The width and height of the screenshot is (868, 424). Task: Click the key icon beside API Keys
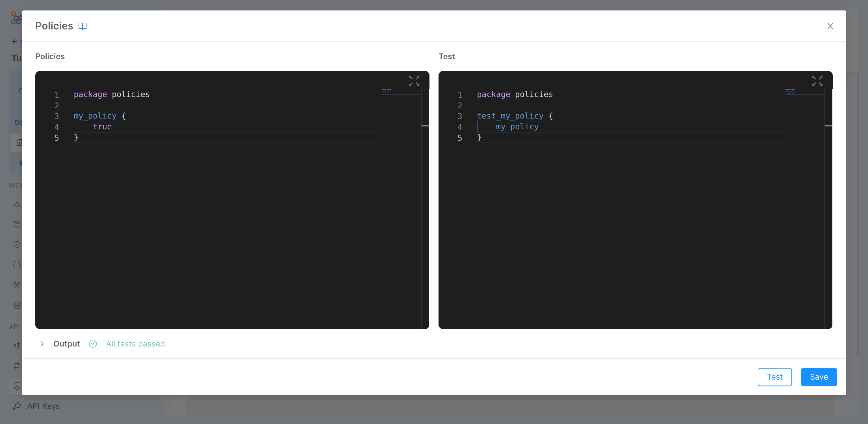point(17,406)
